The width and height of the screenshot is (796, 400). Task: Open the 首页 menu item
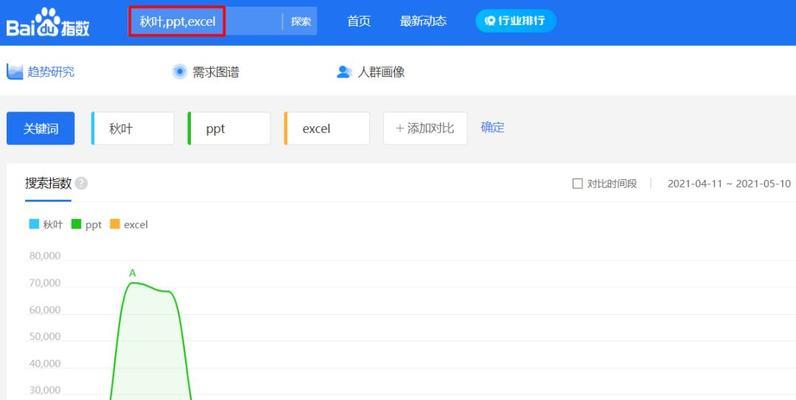coord(359,21)
